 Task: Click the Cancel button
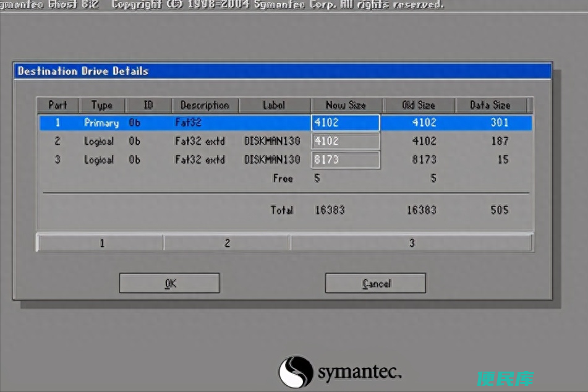click(x=375, y=283)
